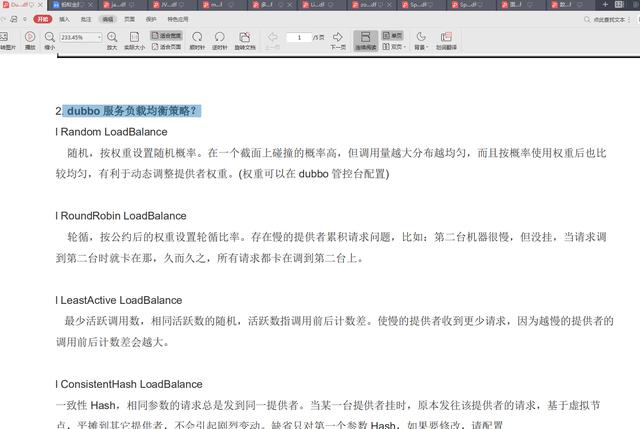The width and height of the screenshot is (640, 429).
Task: Open the 编辑 (Edit) ribbon tab
Action: click(108, 19)
